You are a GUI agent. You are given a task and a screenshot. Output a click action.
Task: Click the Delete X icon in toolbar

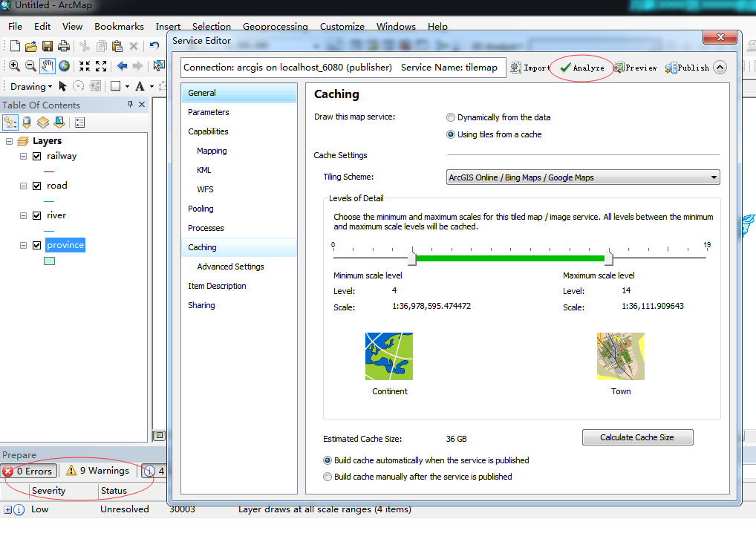tap(134, 46)
